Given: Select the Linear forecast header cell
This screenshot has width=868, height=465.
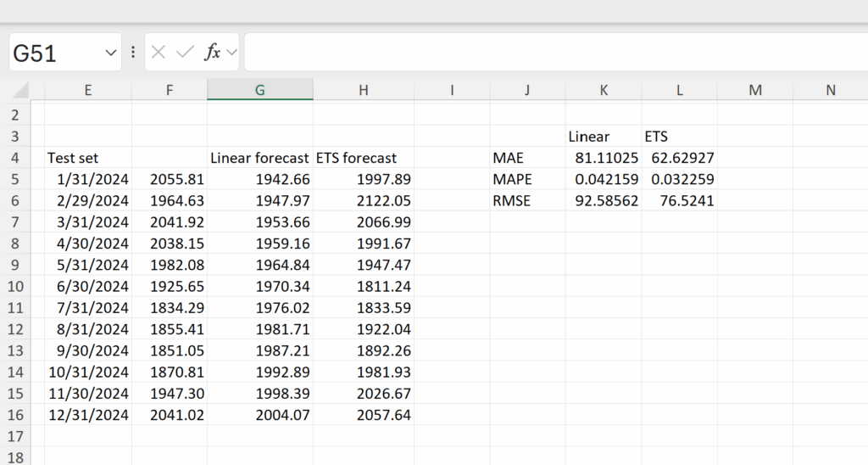Looking at the screenshot, I should 259,158.
